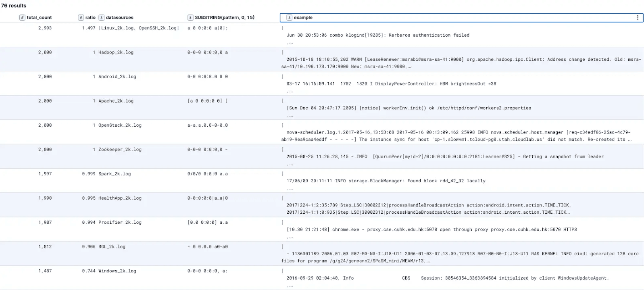Click the 76 results count text
644x290 pixels.
[x=14, y=6]
